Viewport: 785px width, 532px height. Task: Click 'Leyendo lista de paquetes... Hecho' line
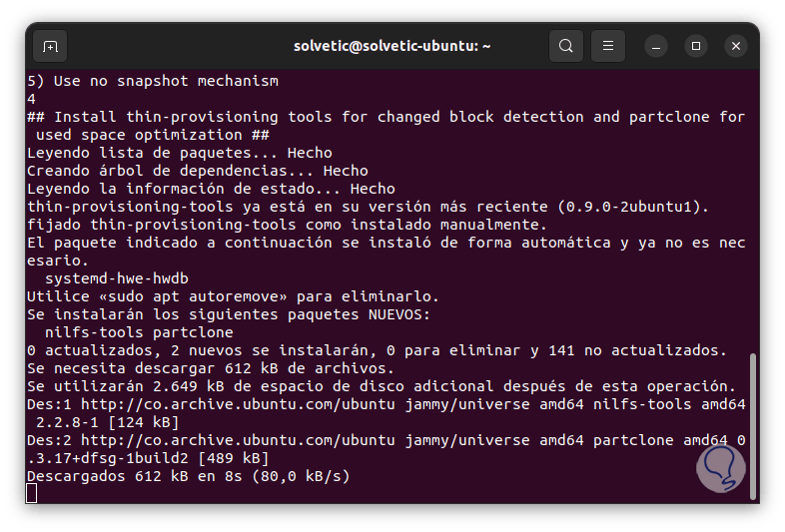pyautogui.click(x=180, y=153)
